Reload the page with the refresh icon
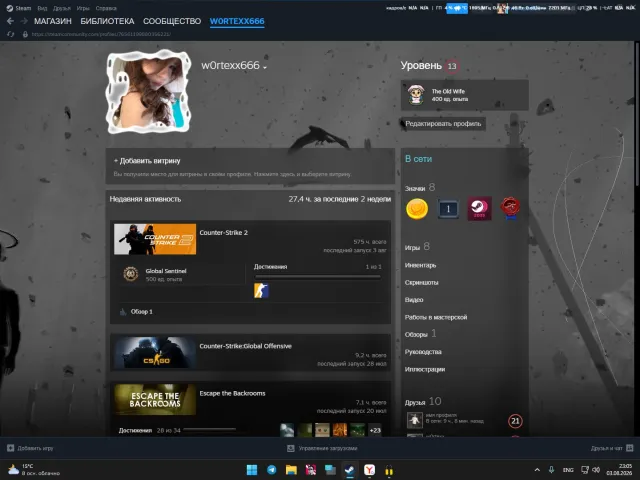Viewport: 640px width, 480px height. [11, 34]
